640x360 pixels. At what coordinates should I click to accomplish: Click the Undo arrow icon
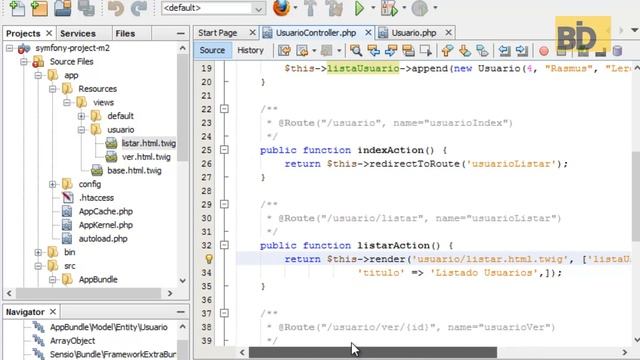[116, 8]
